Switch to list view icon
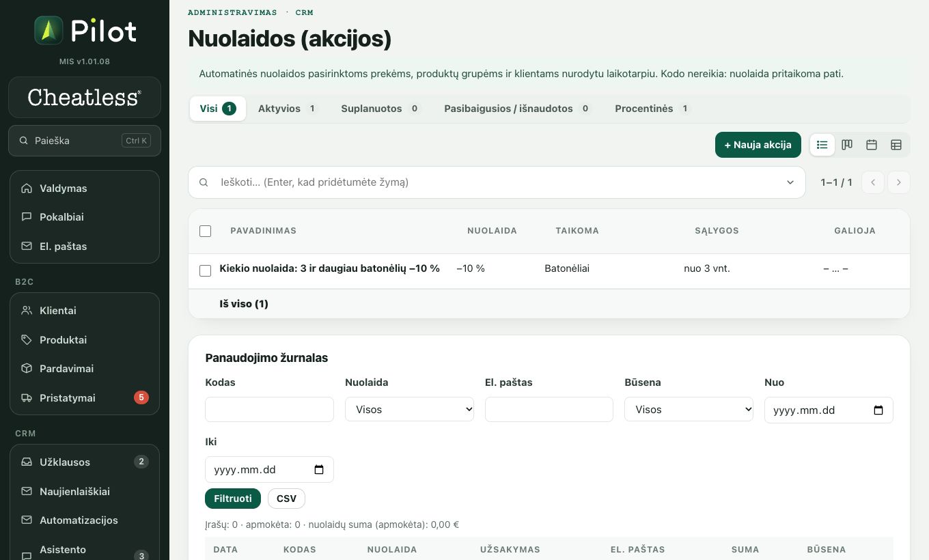 pos(822,145)
